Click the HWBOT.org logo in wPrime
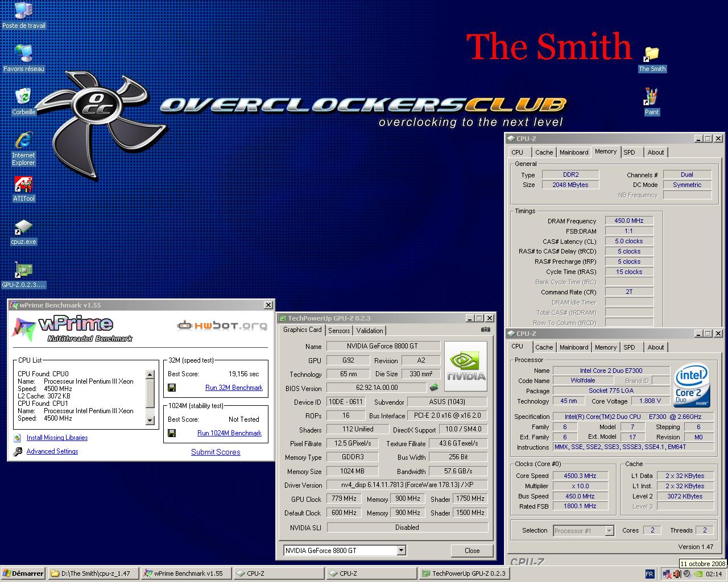Screen dimensions: 728x582 222,326
